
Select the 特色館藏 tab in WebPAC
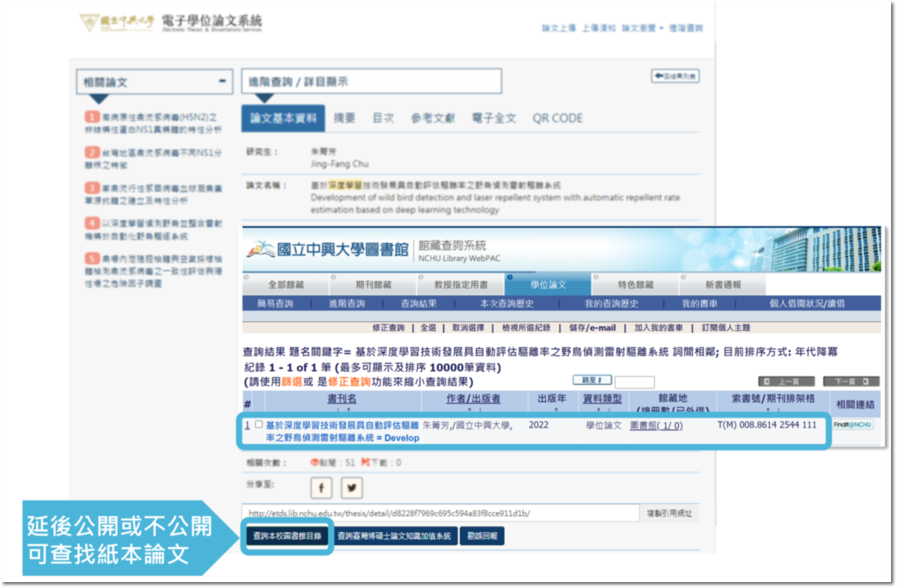(636, 285)
